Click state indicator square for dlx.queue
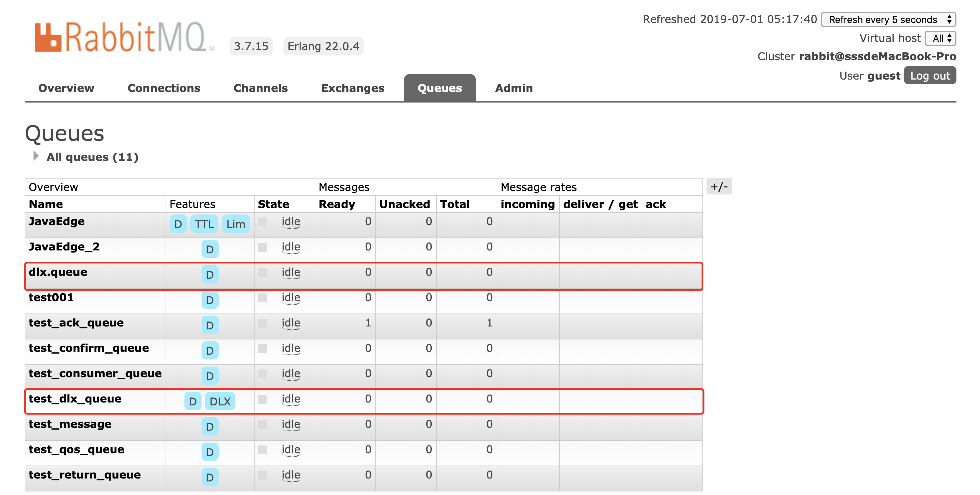This screenshot has width=980, height=495. pos(262,273)
